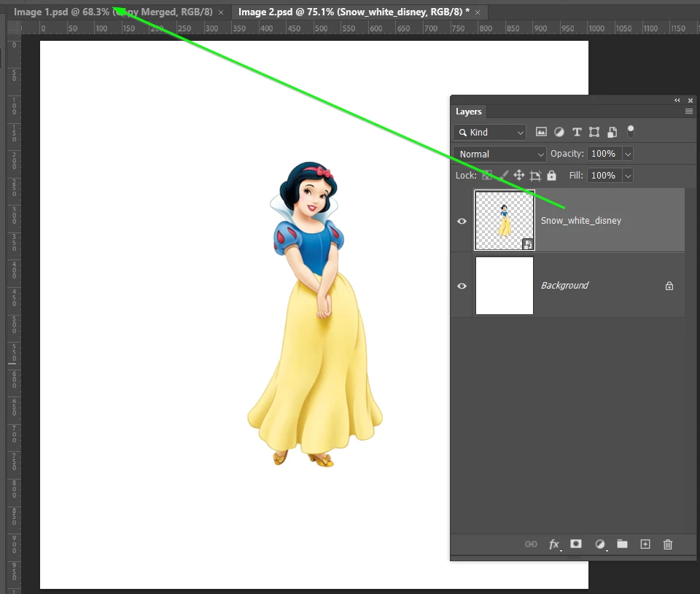Image resolution: width=700 pixels, height=594 pixels.
Task: Click the vertical ruler on left
Action: (14, 315)
